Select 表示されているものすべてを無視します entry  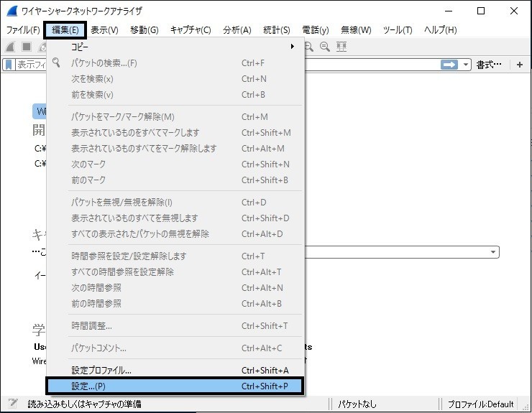(175, 218)
